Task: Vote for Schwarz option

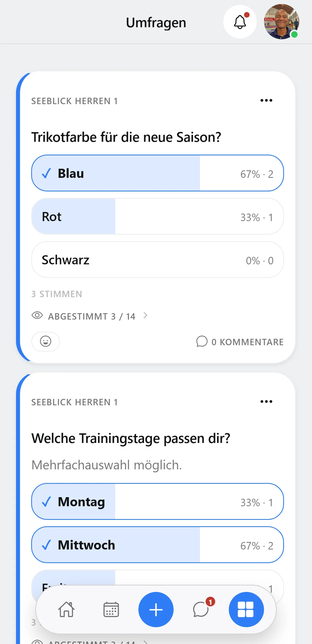Action: (157, 260)
